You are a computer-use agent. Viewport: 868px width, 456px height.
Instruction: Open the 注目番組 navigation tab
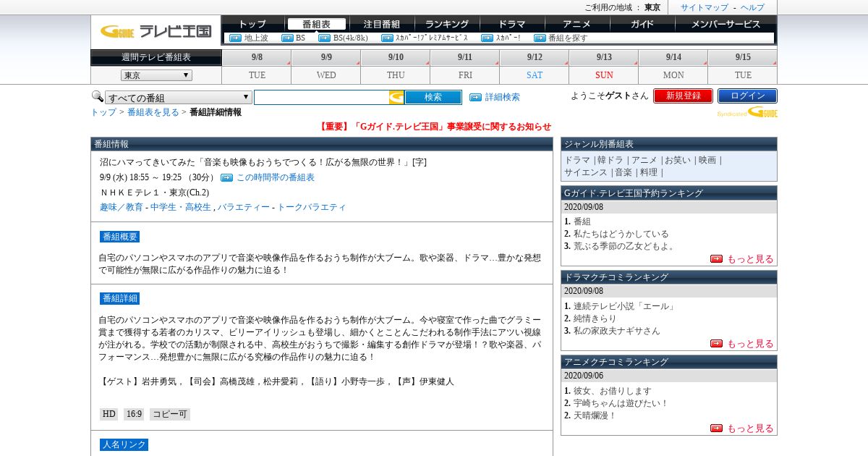point(381,24)
